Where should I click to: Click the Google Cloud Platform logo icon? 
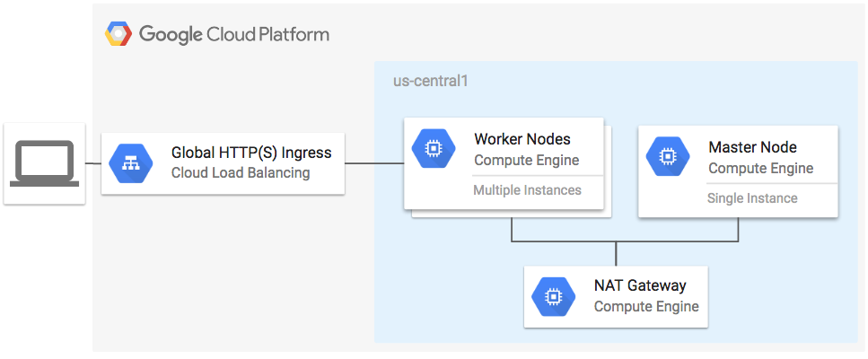point(118,34)
